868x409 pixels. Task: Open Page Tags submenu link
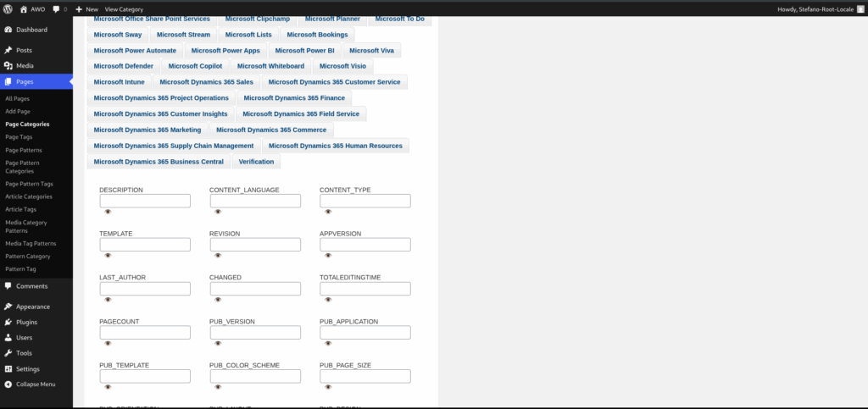tap(19, 136)
